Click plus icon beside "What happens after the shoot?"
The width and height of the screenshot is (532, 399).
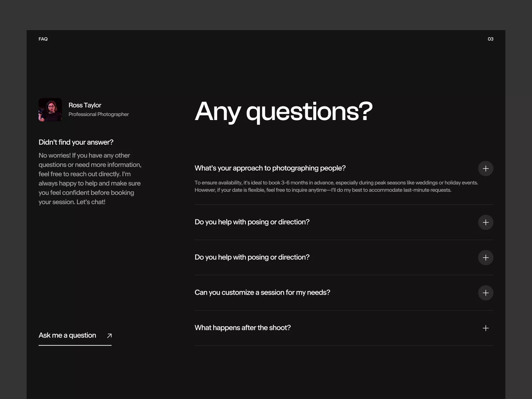(x=485, y=328)
